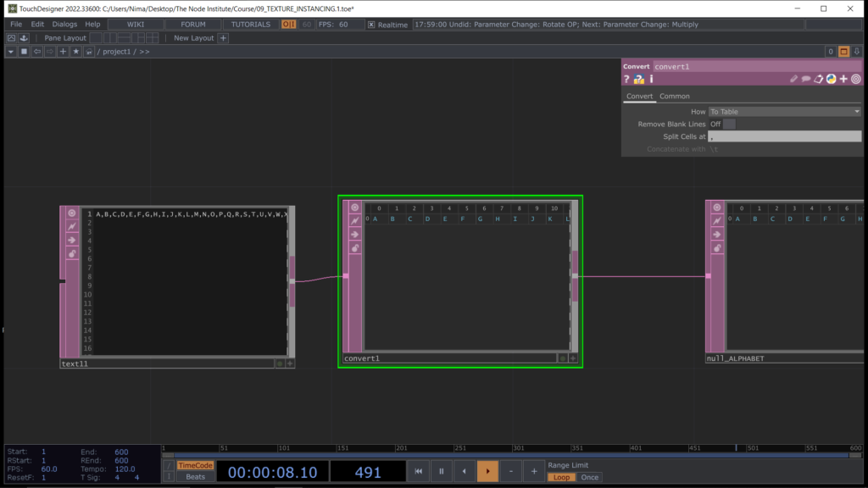Open the File menu
The height and width of the screenshot is (488, 868).
coord(16,25)
